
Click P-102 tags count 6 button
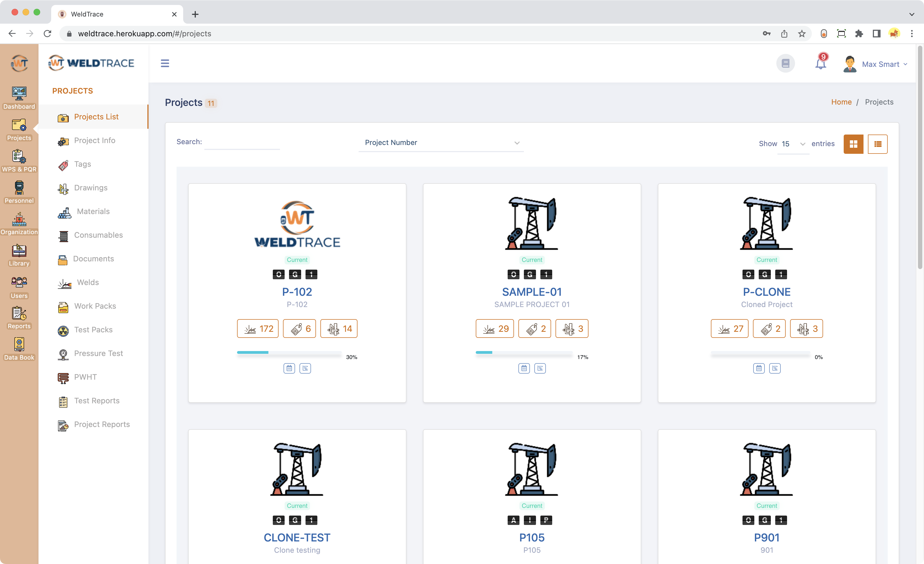pos(299,329)
